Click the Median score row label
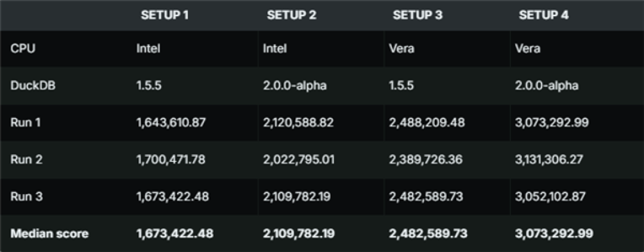The height and width of the screenshot is (252, 644). pos(49,234)
